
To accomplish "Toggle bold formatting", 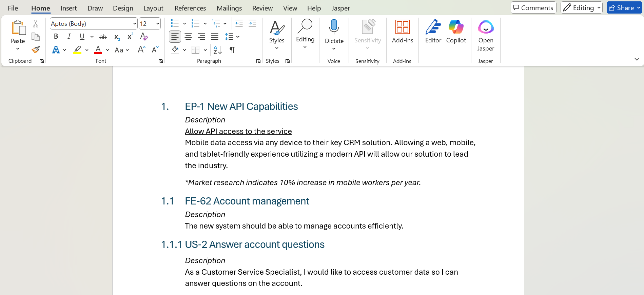I will [56, 37].
